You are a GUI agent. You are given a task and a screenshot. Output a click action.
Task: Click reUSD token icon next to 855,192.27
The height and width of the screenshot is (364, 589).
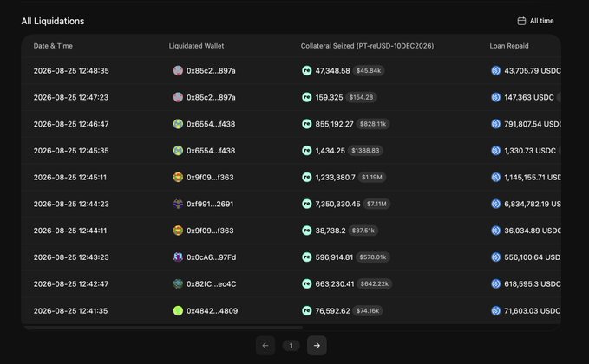[x=307, y=124]
